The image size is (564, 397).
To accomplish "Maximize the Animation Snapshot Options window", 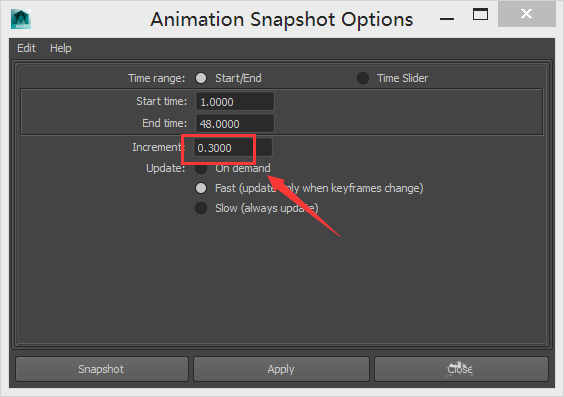I will (480, 14).
